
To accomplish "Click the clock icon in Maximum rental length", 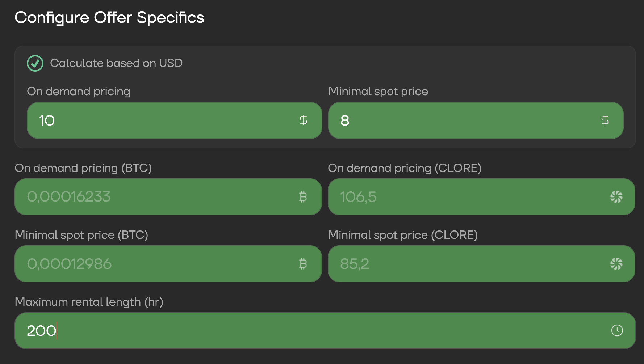I will click(617, 330).
